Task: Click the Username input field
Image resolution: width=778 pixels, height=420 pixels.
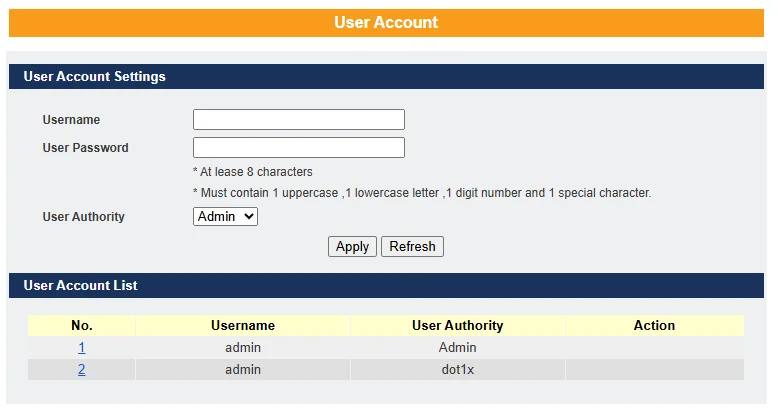Action: click(299, 120)
